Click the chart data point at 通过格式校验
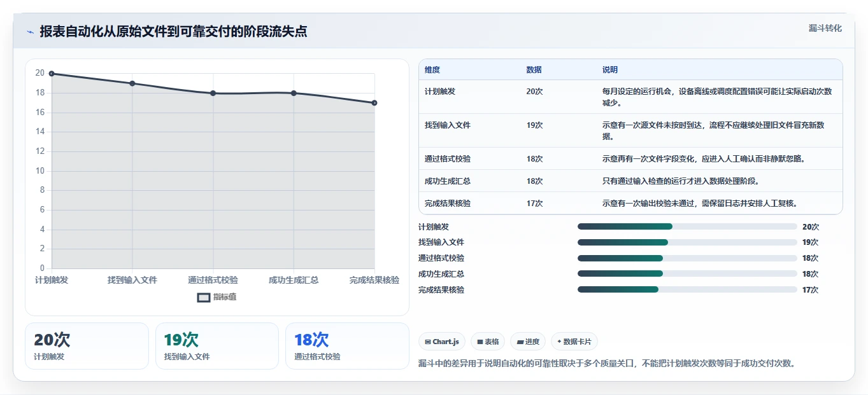The height and width of the screenshot is (395, 868). click(x=213, y=93)
